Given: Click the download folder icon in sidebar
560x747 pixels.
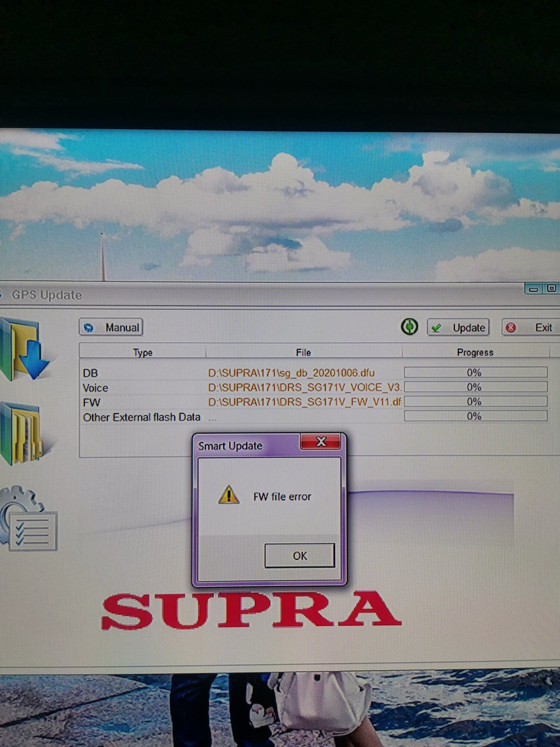Looking at the screenshot, I should [24, 349].
